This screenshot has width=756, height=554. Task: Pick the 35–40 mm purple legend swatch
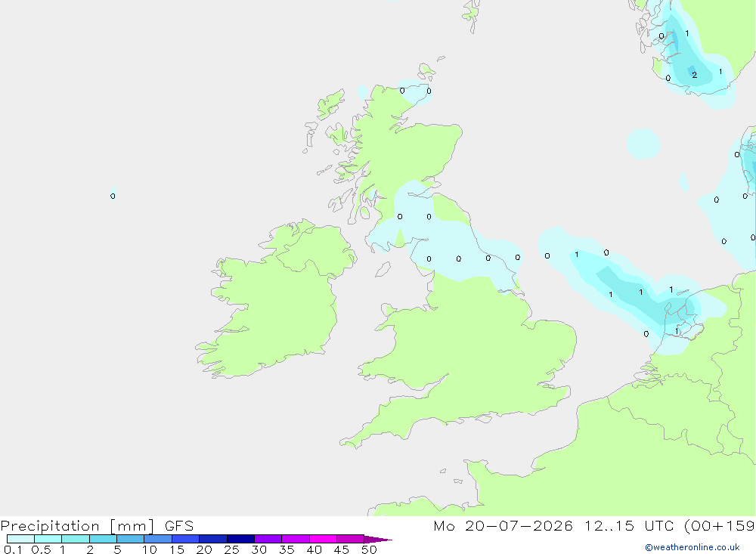click(x=296, y=539)
